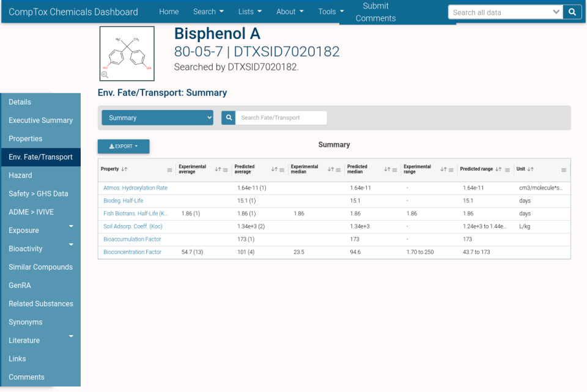Open the About dropdown menu

pyautogui.click(x=290, y=12)
